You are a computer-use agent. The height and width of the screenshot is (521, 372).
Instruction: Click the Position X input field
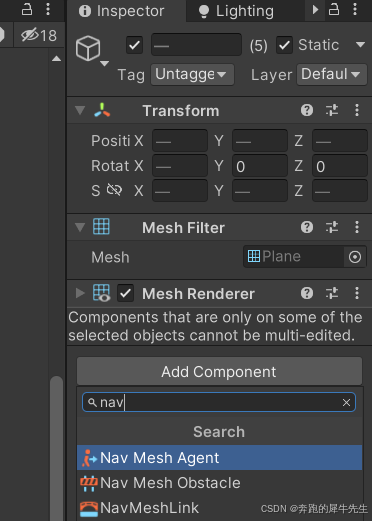(x=180, y=141)
